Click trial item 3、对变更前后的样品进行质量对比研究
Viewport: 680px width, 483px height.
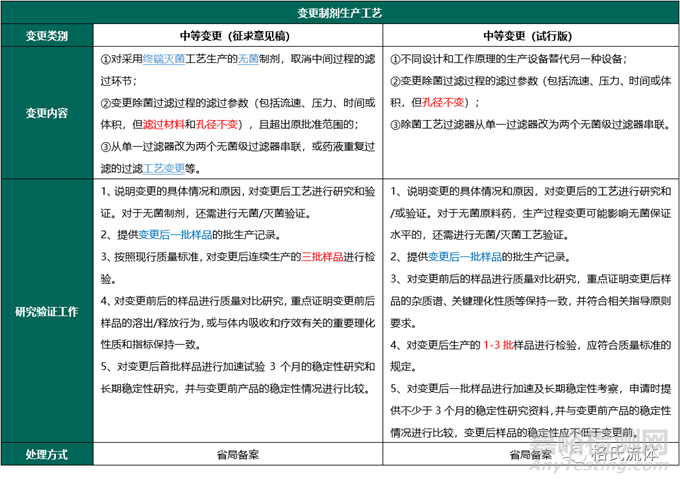[530, 300]
